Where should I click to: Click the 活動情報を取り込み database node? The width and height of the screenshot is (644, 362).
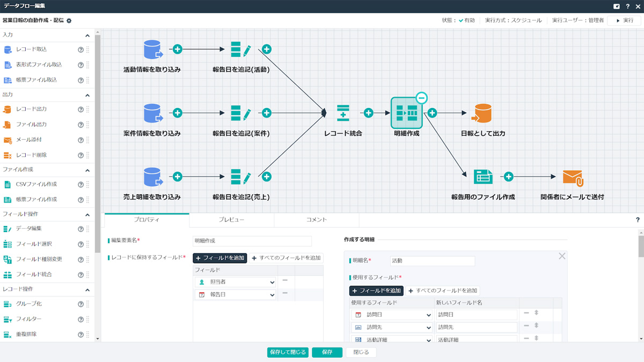(152, 49)
